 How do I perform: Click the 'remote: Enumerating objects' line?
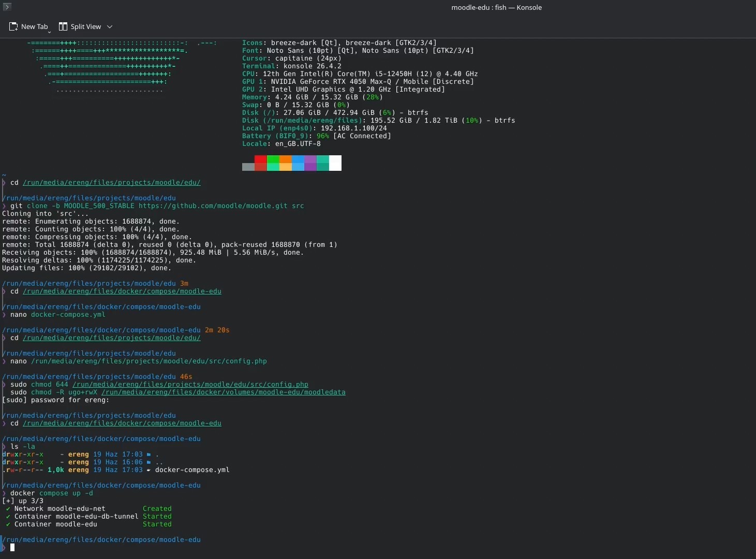pos(91,222)
